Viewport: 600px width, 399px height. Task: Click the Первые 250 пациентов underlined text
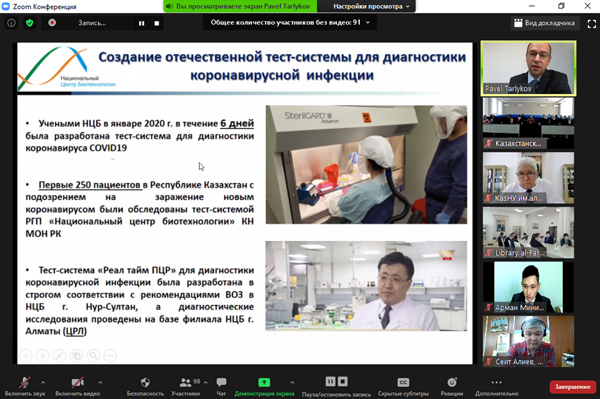click(90, 185)
